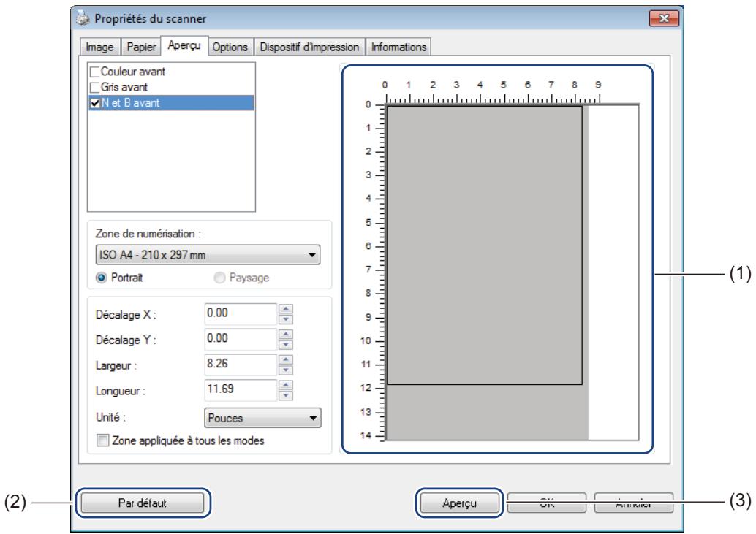Click the Longueur value field

click(240, 390)
